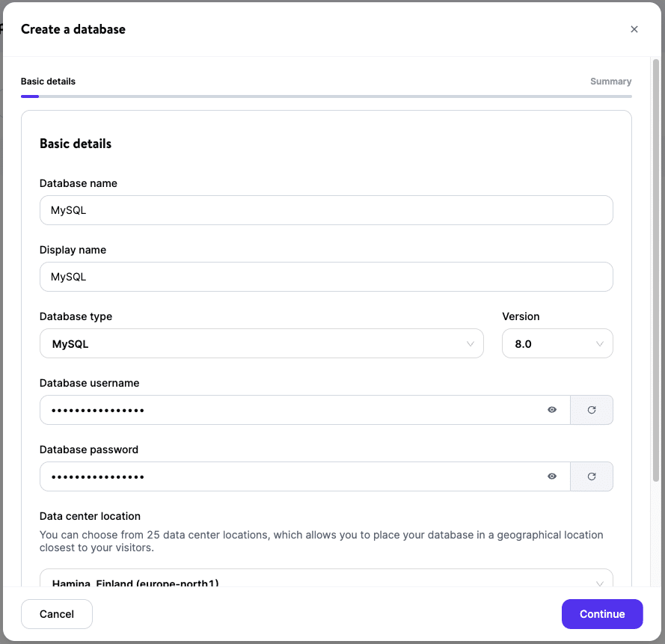The width and height of the screenshot is (665, 644).
Task: Reveal the Database username value
Action: pyautogui.click(x=552, y=410)
